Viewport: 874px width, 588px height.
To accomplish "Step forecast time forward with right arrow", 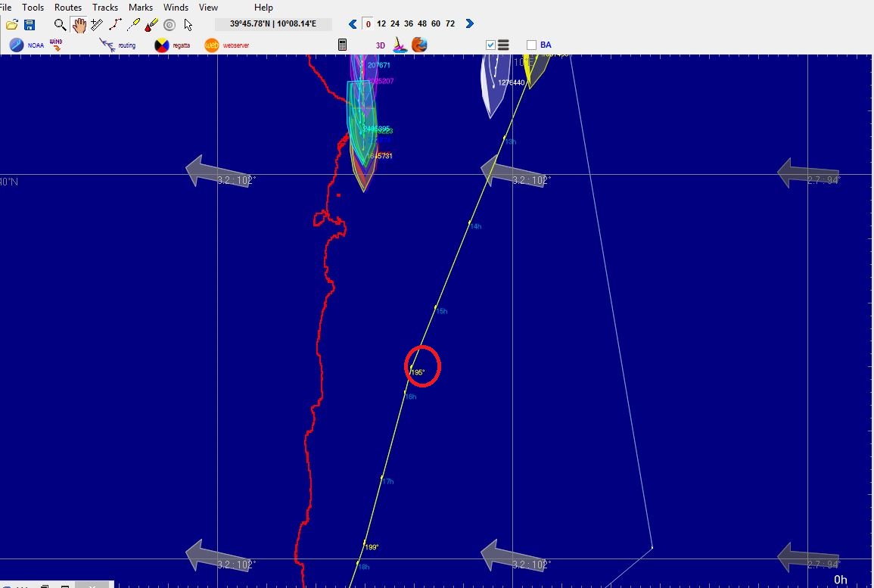I will 470,24.
